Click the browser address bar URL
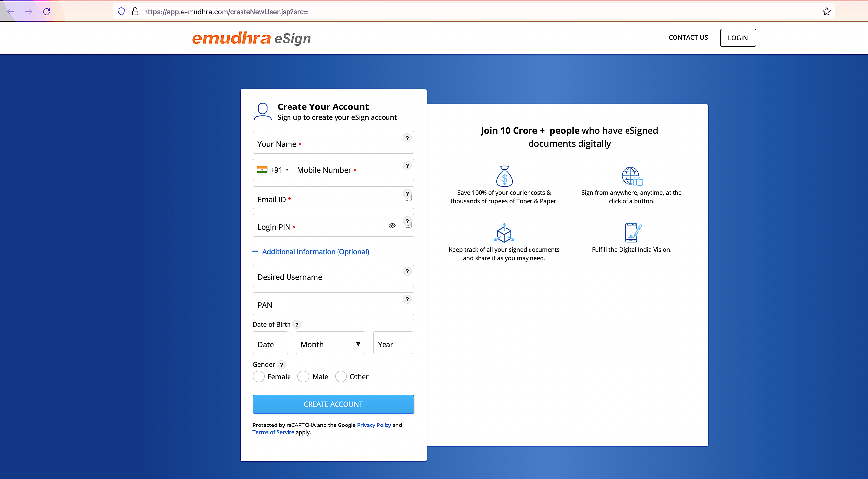Screen dimensions: 868x479 [x=226, y=12]
